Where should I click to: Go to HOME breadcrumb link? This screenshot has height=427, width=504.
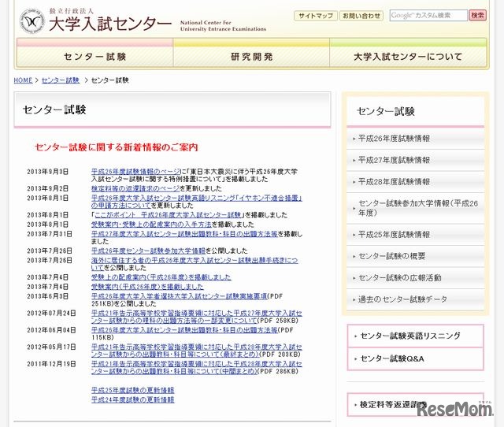click(x=23, y=80)
